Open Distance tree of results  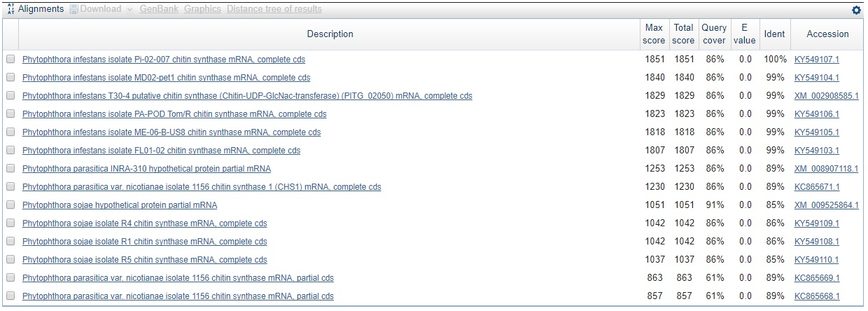coord(274,9)
